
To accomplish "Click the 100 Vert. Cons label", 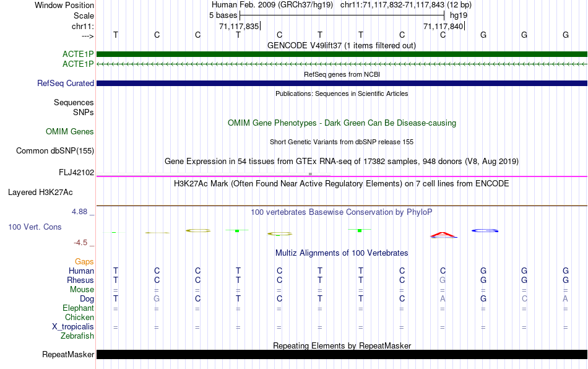I will (35, 227).
